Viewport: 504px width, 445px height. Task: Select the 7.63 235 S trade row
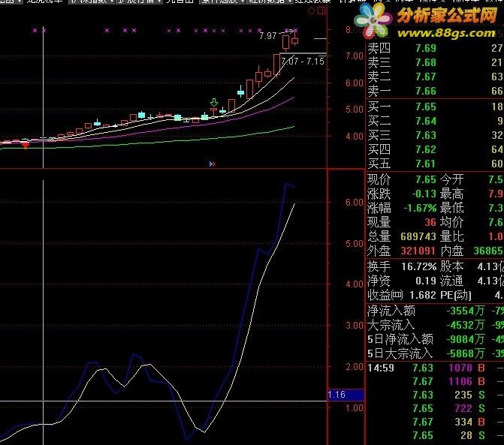pos(436,395)
